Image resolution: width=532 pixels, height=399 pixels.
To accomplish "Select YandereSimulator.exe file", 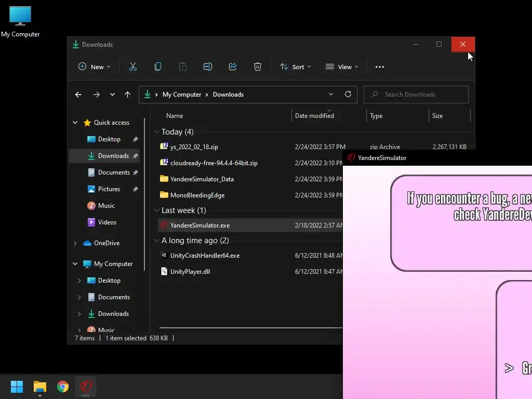I will pyautogui.click(x=200, y=225).
